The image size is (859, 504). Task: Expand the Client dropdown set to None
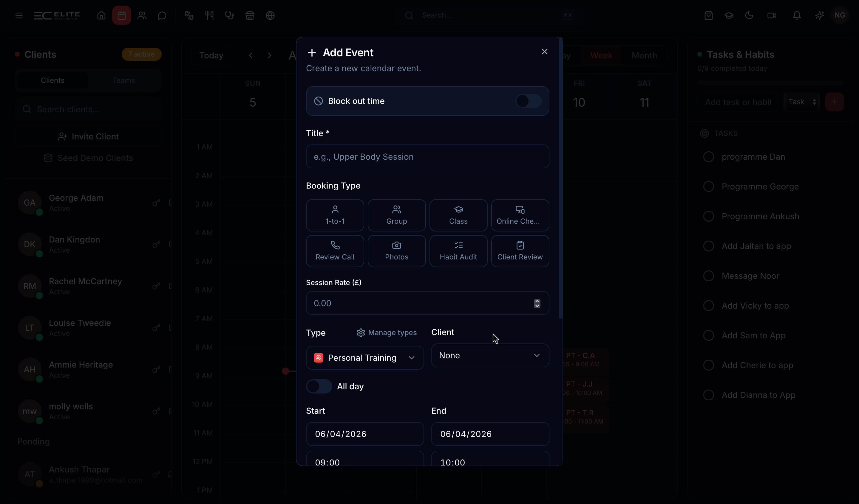(490, 355)
